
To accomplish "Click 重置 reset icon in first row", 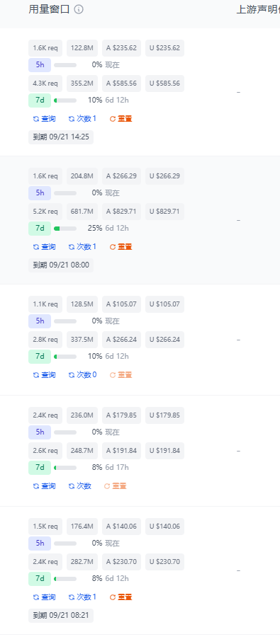I will [113, 119].
